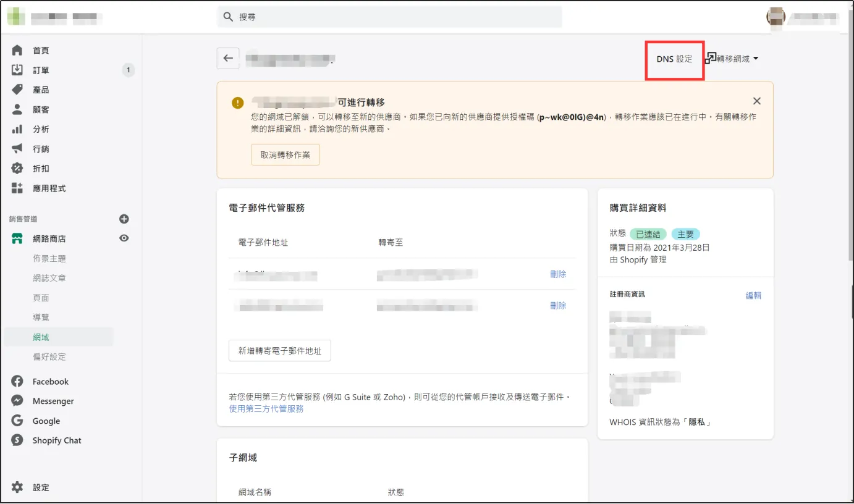
Task: Open the 顧客 (Customers) icon
Action: point(17,109)
